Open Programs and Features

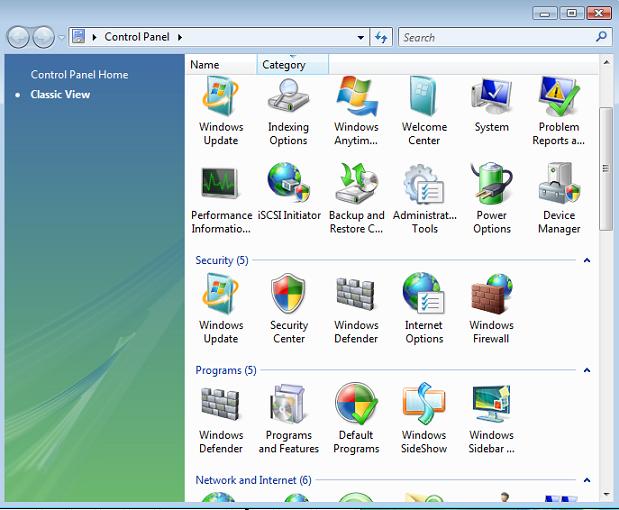coord(289,420)
